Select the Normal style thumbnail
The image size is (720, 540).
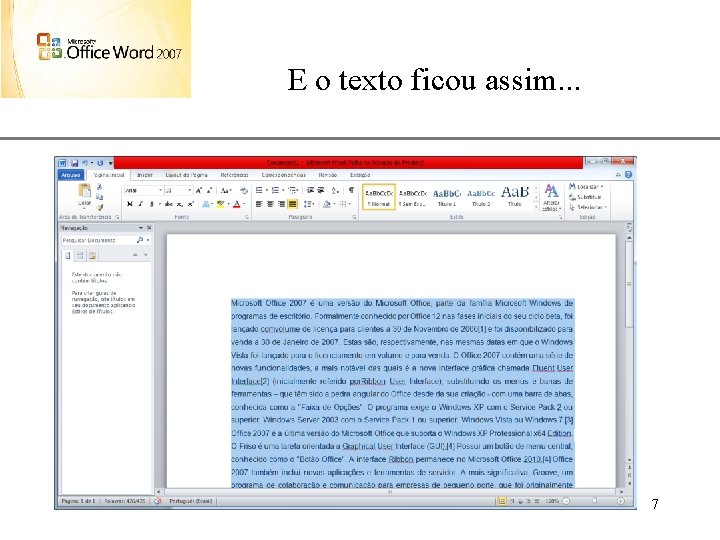(x=379, y=197)
